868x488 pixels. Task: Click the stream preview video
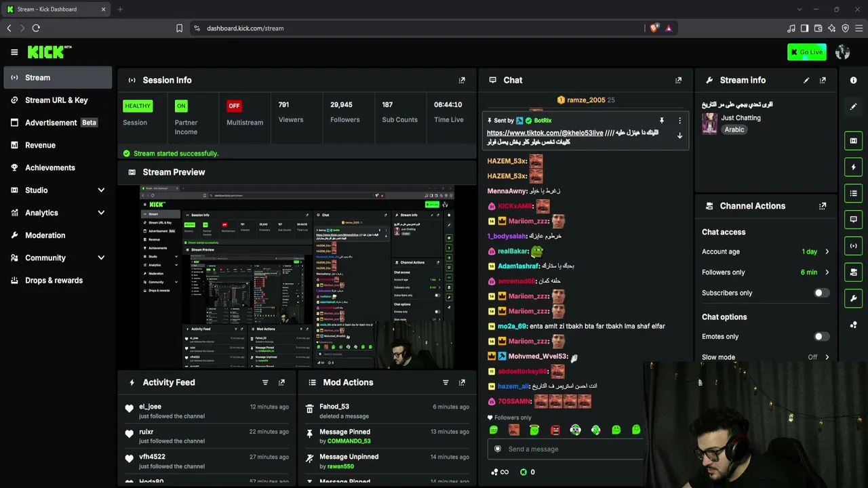point(297,277)
